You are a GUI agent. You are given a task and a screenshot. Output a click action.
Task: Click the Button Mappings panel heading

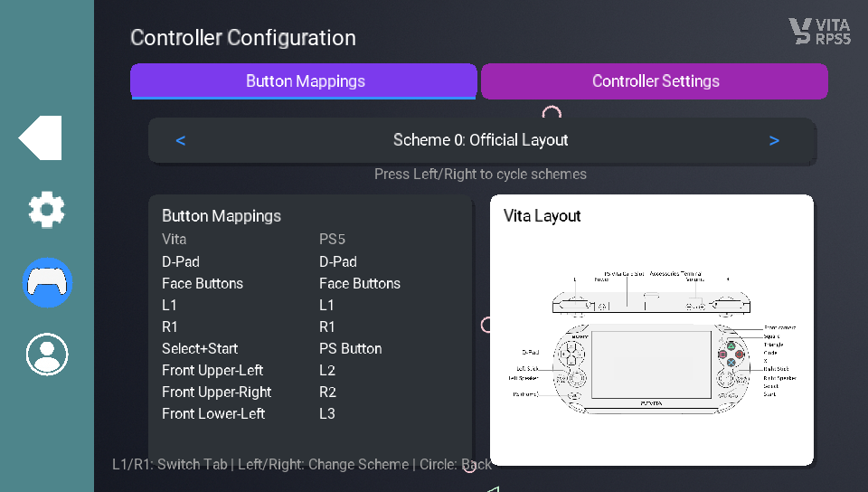pyautogui.click(x=222, y=216)
